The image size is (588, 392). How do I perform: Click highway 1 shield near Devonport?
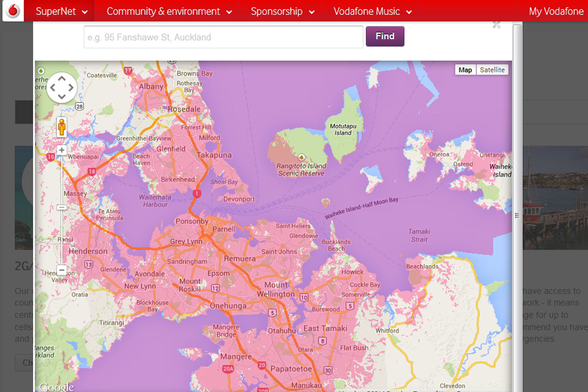[x=197, y=193]
